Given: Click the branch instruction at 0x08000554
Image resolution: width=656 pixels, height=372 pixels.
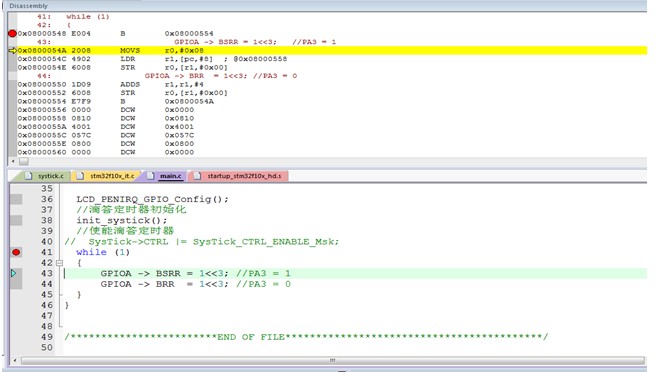Looking at the screenshot, I should [x=115, y=101].
